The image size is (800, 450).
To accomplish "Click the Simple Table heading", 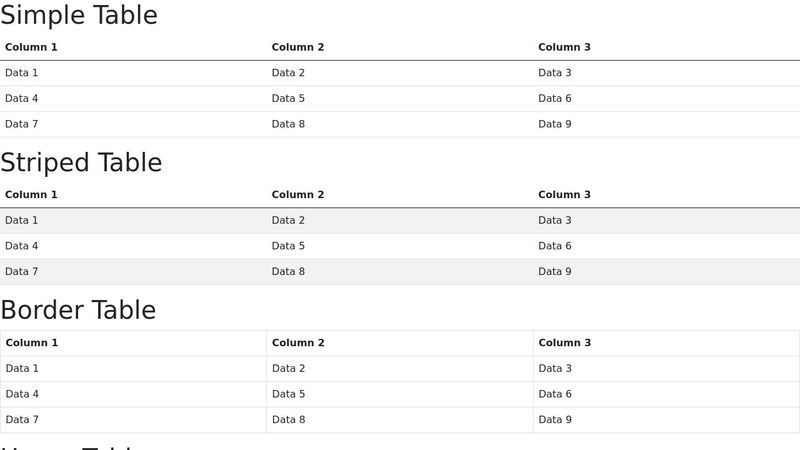I will [79, 16].
